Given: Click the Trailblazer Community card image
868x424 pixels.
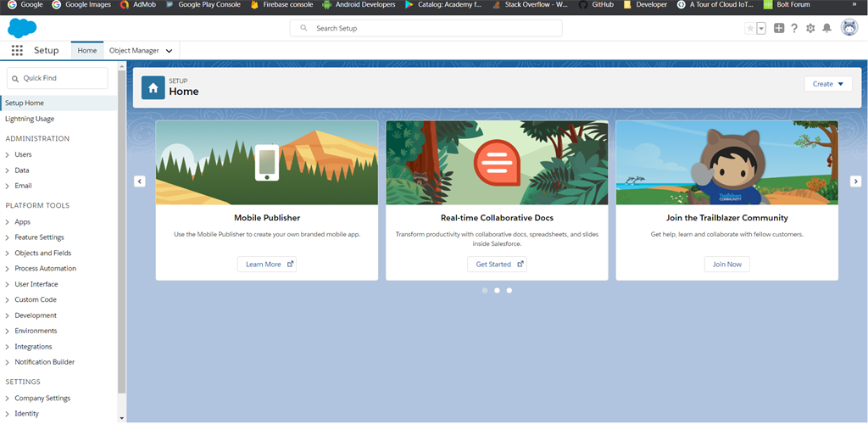Looking at the screenshot, I should tap(726, 163).
